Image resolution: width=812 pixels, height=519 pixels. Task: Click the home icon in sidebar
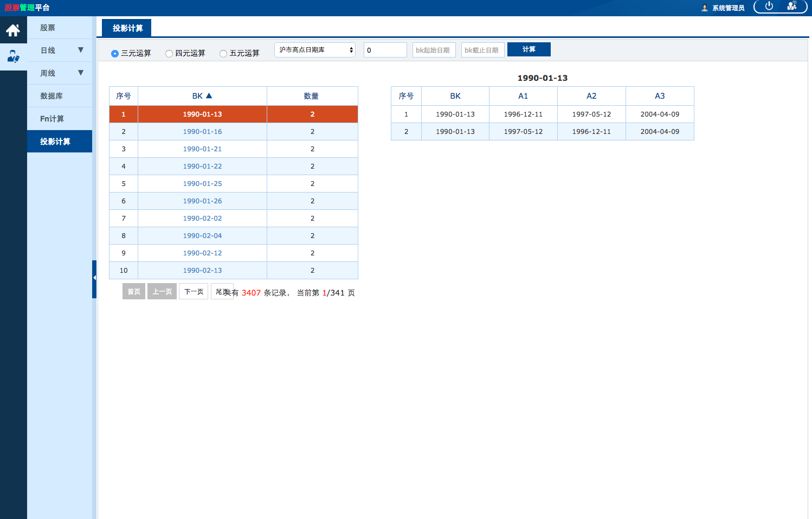click(13, 30)
